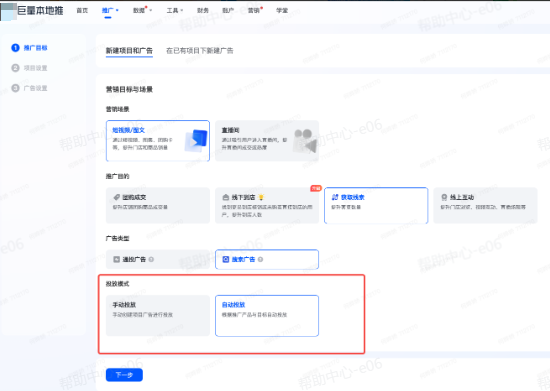Choose the 短视频/图文 scene card

(158, 141)
